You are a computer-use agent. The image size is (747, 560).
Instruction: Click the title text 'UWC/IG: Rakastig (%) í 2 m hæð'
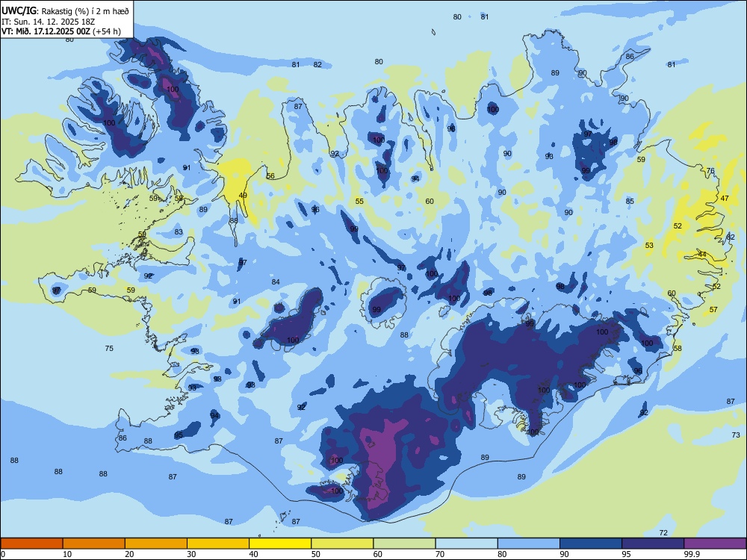tap(65, 11)
